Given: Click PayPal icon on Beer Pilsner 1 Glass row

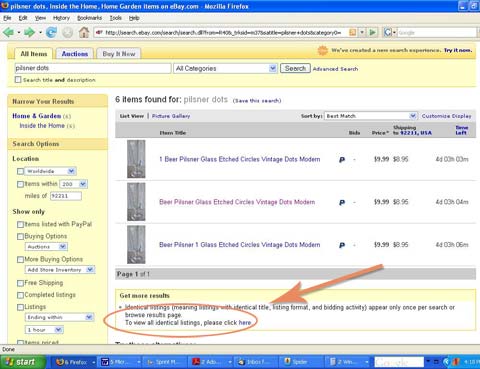Looking at the screenshot, I should (x=342, y=245).
